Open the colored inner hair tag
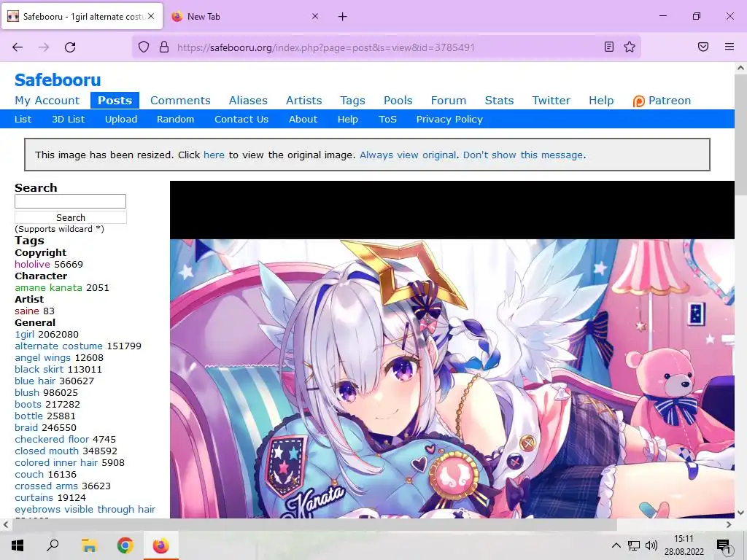 pos(56,462)
